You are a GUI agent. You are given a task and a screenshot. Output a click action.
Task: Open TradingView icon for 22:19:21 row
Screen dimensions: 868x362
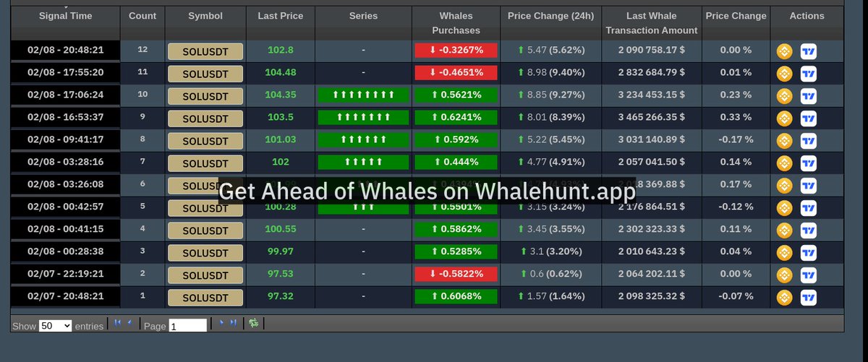[x=809, y=275]
